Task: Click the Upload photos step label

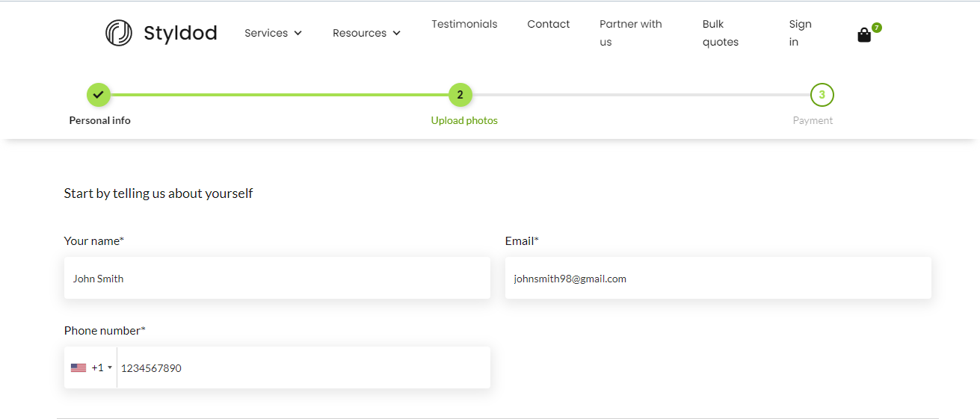Action: pyautogui.click(x=464, y=120)
